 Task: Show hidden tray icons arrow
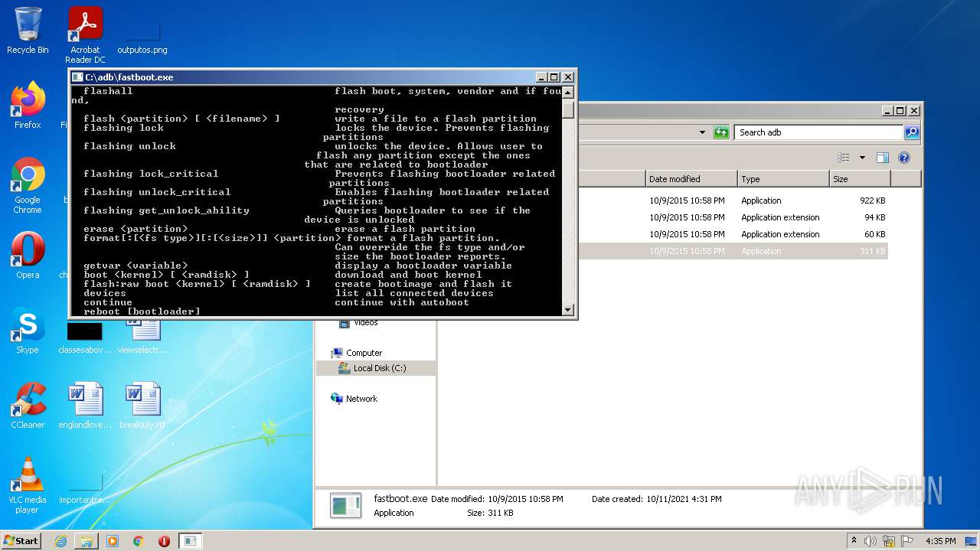coord(854,541)
